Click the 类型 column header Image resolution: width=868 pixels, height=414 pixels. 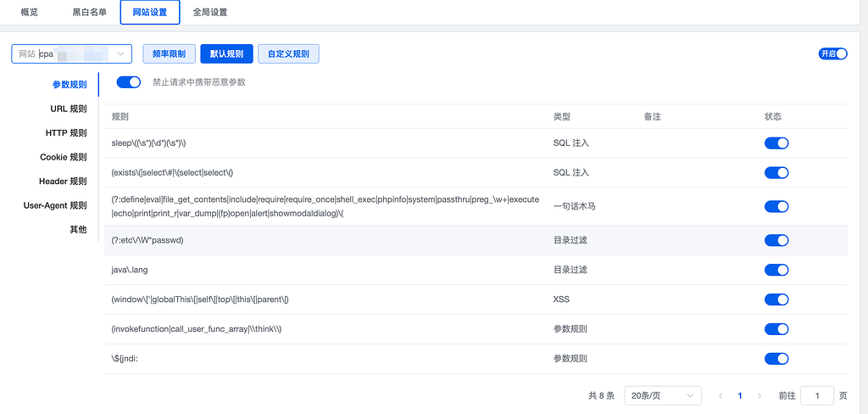pyautogui.click(x=562, y=117)
